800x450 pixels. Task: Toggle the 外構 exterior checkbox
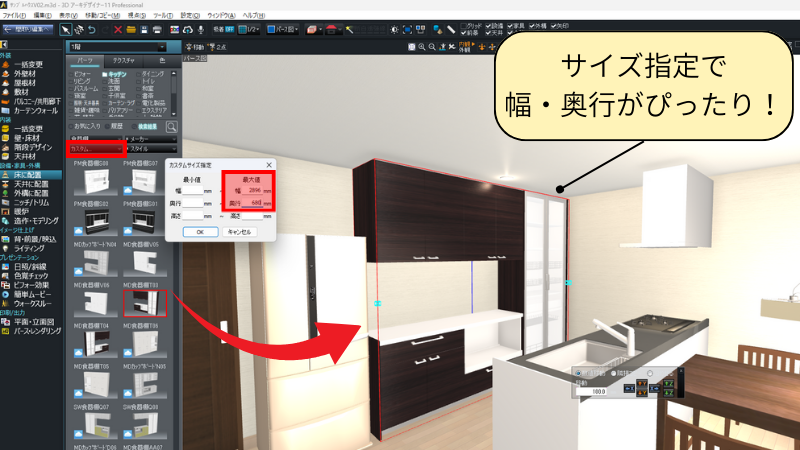coord(532,26)
